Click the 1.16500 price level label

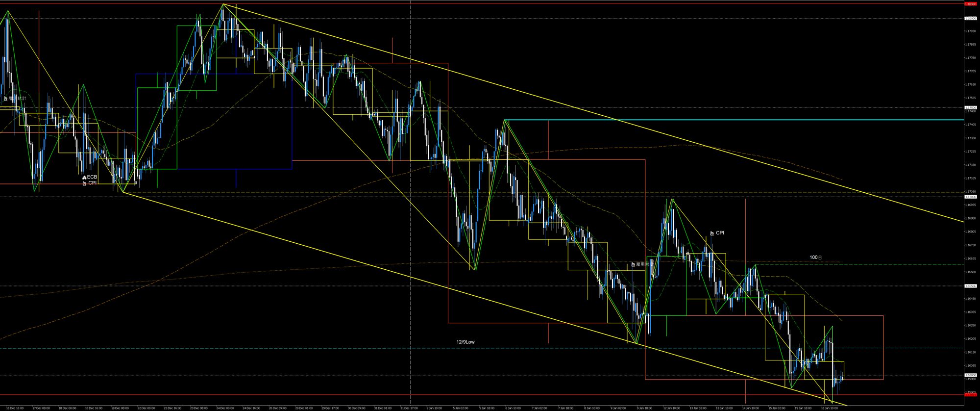[970, 286]
